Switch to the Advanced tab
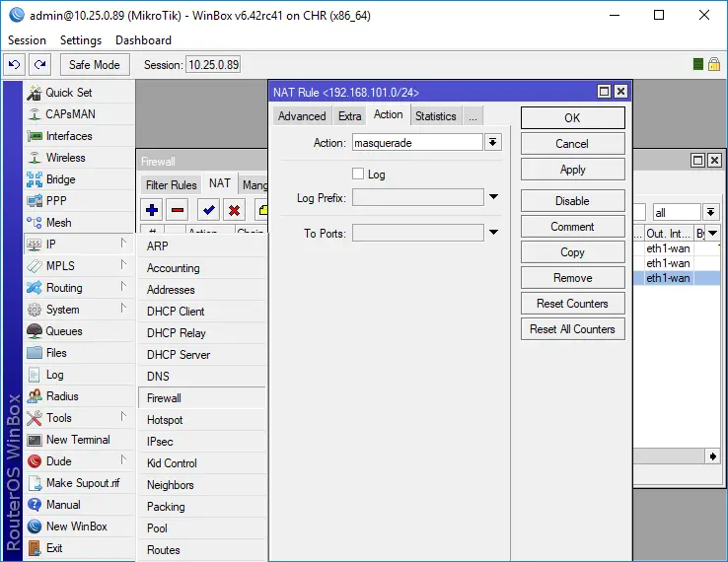 (x=302, y=116)
